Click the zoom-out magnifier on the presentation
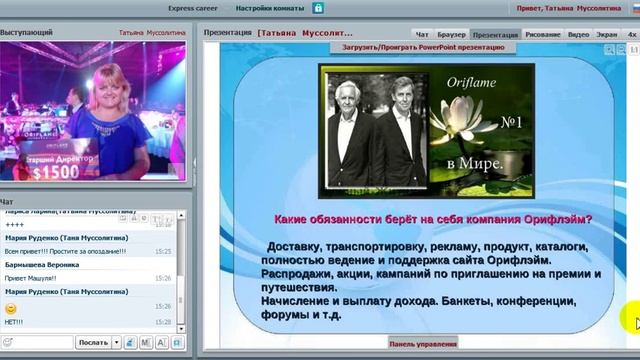Image resolution: width=640 pixels, height=360 pixels. 621,50
